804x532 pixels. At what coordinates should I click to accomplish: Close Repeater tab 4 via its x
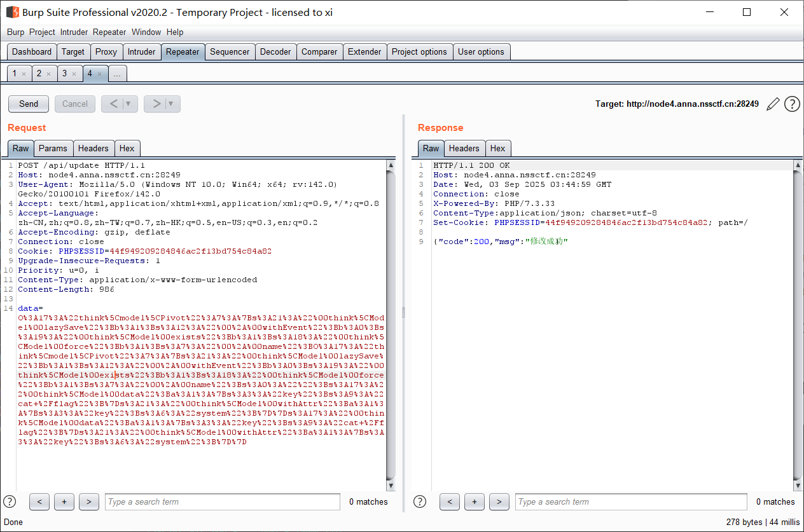(99, 74)
